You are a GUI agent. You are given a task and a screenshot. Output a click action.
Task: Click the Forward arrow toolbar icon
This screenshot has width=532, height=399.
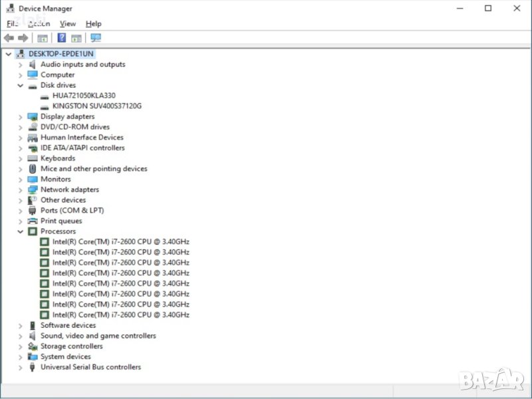tap(23, 38)
